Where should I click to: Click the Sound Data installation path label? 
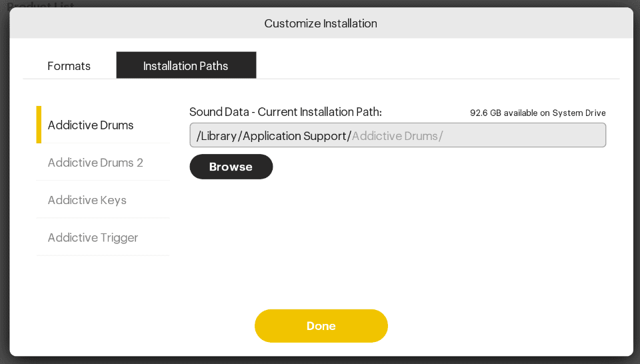coord(285,112)
